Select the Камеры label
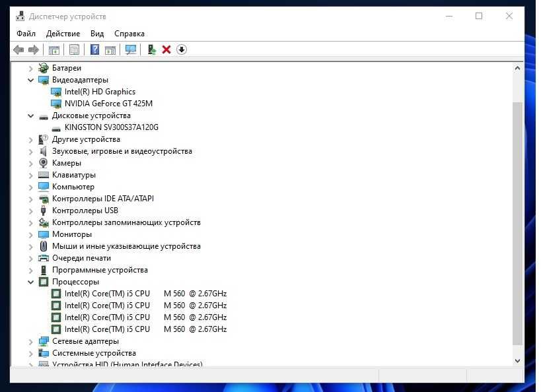The image size is (541, 392). pos(67,163)
